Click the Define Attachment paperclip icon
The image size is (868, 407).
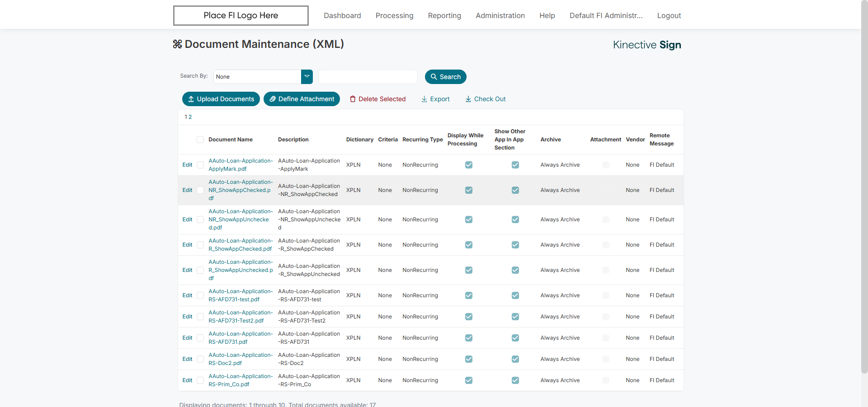(273, 99)
